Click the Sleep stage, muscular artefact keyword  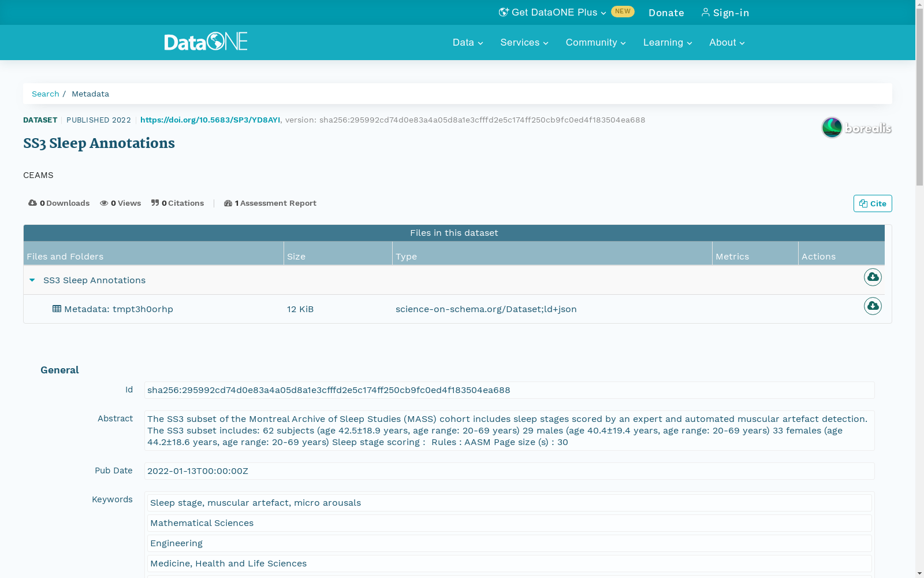click(509, 503)
